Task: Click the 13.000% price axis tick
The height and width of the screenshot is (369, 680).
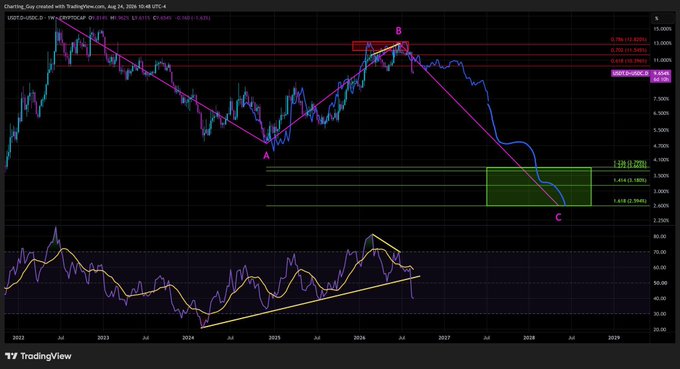Action: click(x=662, y=43)
